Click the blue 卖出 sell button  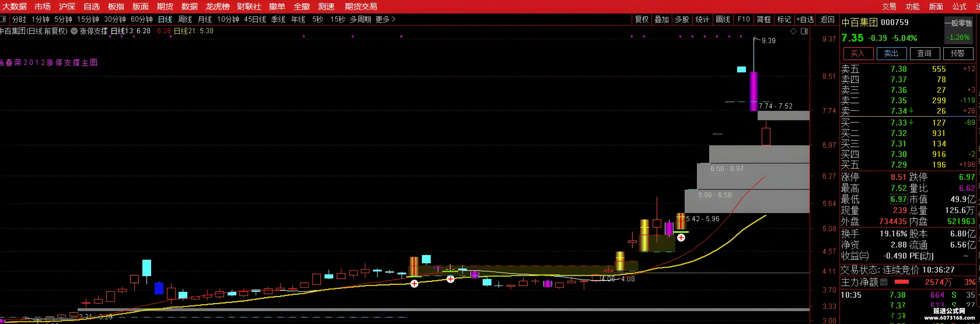tap(891, 53)
